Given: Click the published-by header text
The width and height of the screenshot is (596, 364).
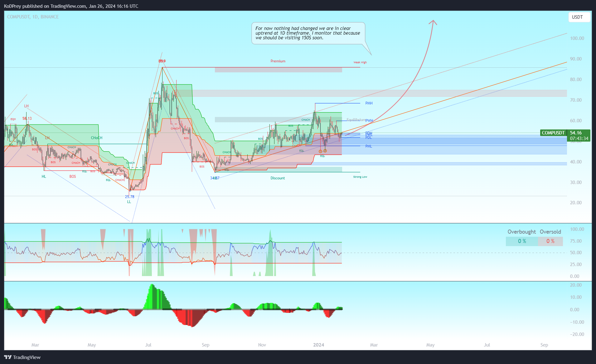Looking at the screenshot, I should pyautogui.click(x=71, y=6).
